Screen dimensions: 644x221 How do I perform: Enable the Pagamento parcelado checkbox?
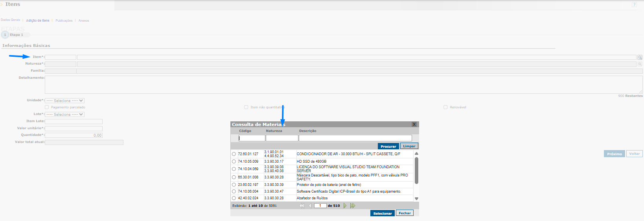click(47, 107)
